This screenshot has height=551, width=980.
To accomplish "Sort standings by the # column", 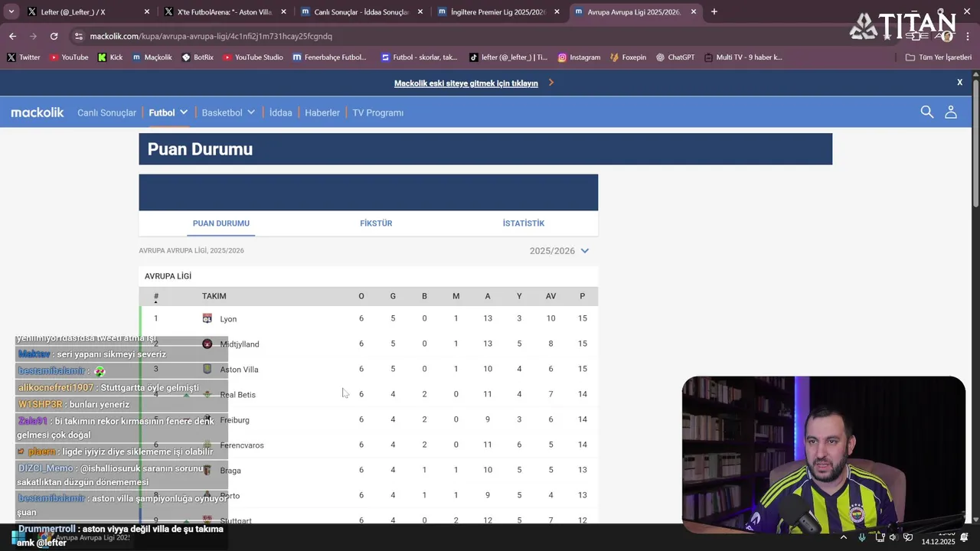I will point(156,297).
